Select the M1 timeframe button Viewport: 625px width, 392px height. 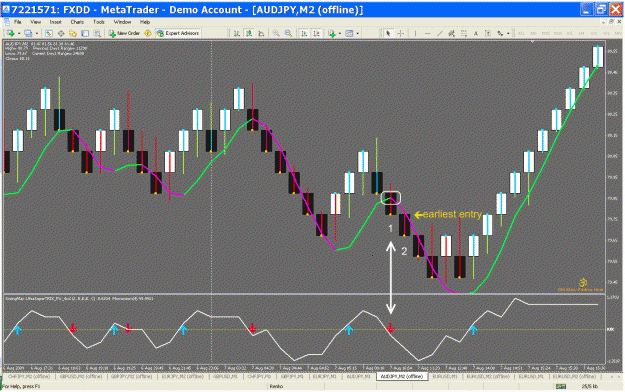click(521, 33)
